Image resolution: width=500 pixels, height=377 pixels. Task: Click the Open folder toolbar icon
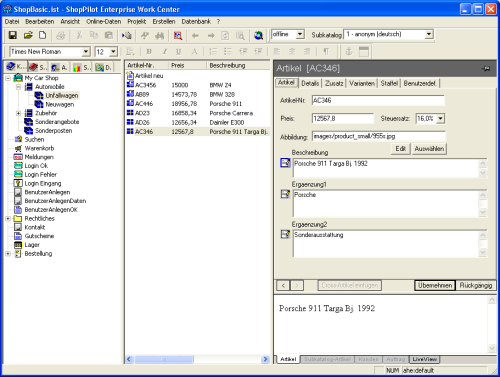pos(28,35)
